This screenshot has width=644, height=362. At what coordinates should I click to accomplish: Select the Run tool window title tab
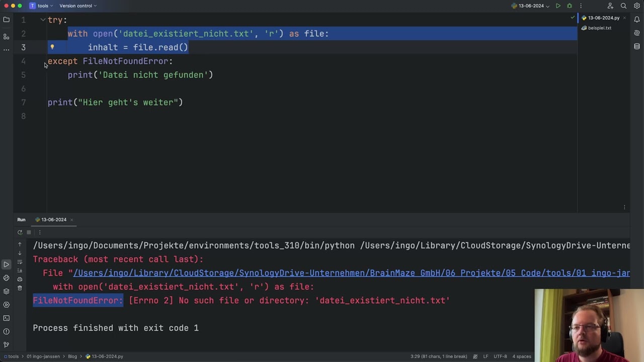pos(21,220)
